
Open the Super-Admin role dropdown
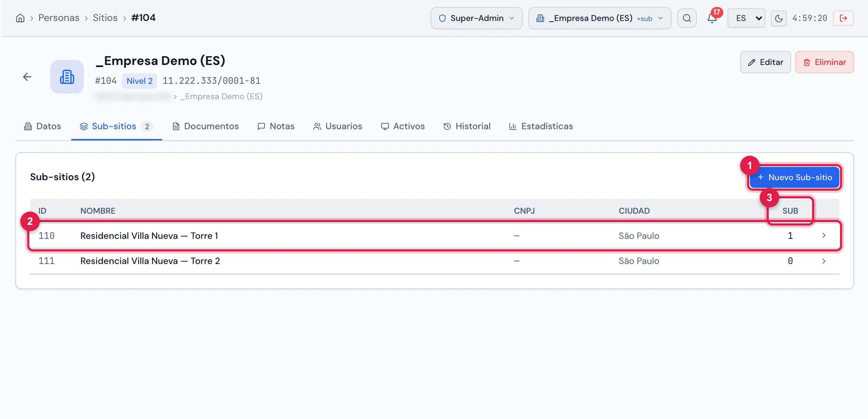tap(476, 18)
